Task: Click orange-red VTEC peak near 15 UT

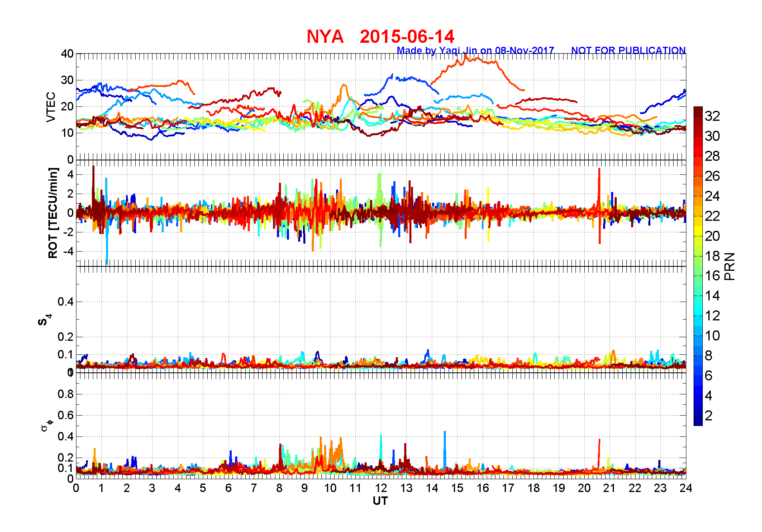Action: (465, 57)
